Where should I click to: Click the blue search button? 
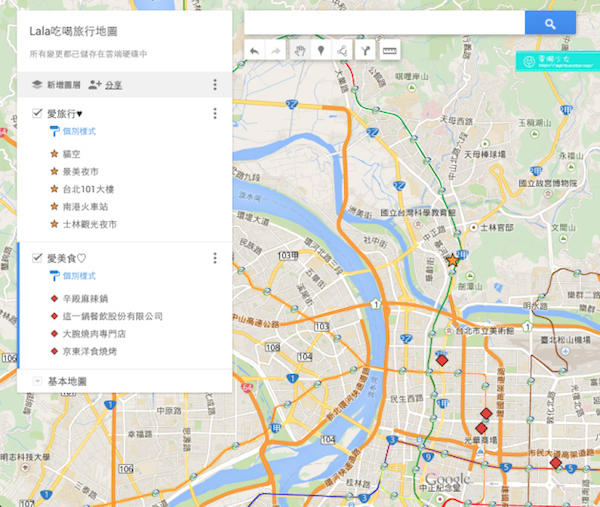pos(550,23)
